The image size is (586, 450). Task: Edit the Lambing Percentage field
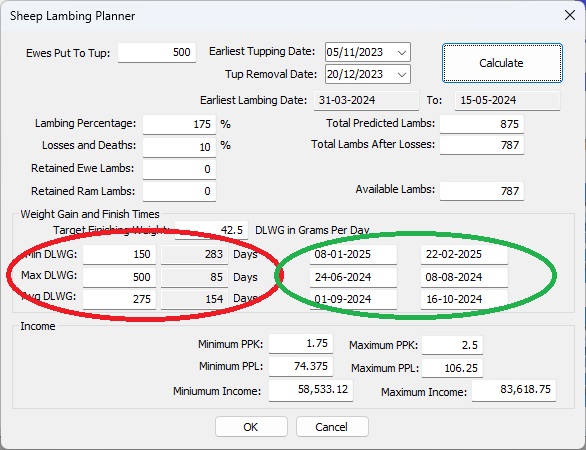tap(179, 124)
